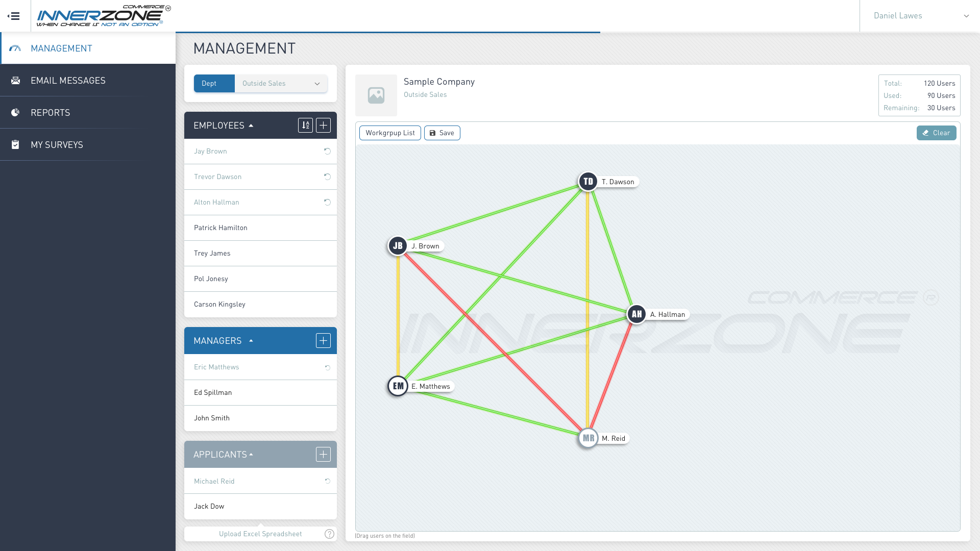Click the plus icon in the Applicants header
The image size is (980, 551).
pos(323,455)
